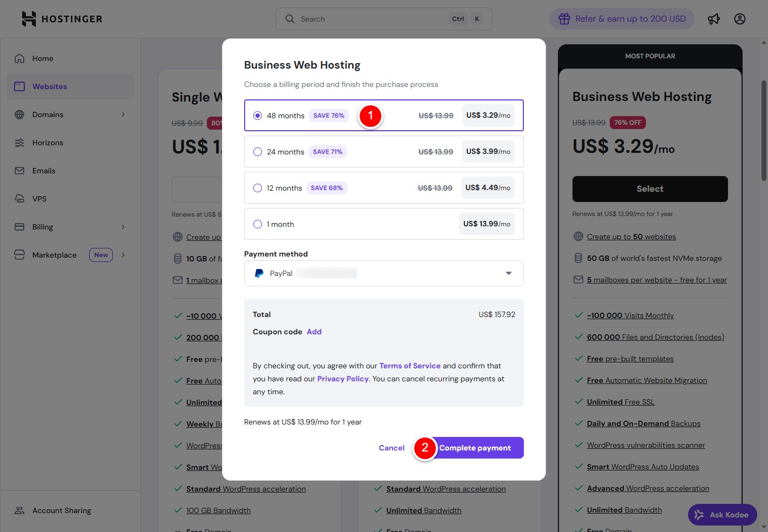768x532 pixels.
Task: Choose the 12 months radio option
Action: tap(258, 188)
